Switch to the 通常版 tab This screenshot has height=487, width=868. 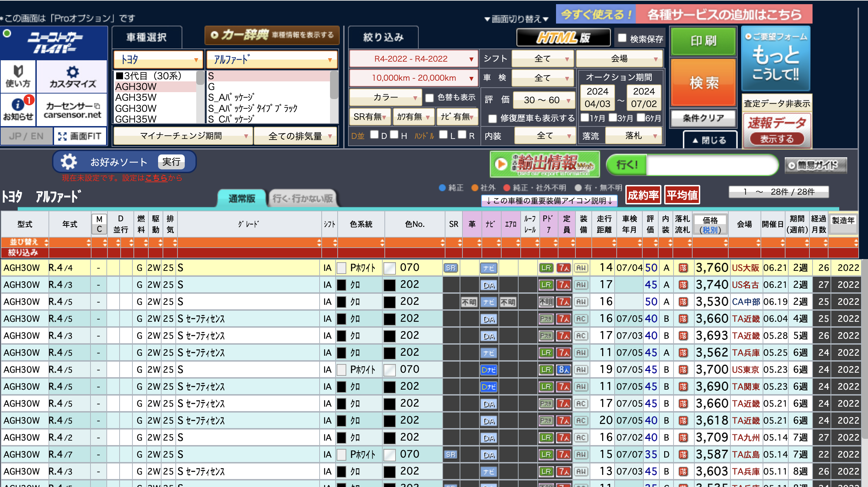click(x=242, y=198)
